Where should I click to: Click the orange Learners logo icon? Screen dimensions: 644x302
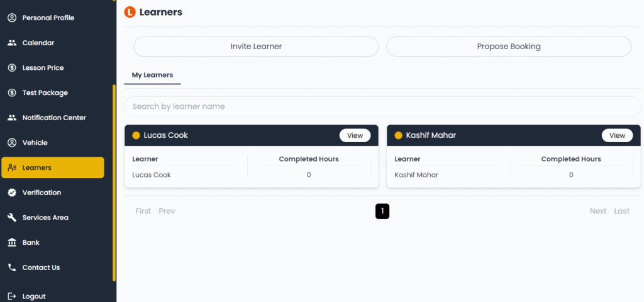[130, 11]
